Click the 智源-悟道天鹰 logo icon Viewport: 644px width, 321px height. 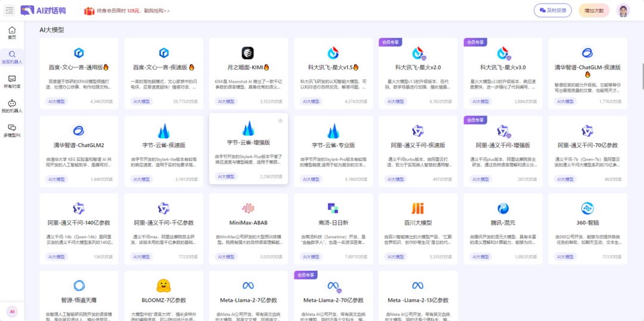click(79, 286)
